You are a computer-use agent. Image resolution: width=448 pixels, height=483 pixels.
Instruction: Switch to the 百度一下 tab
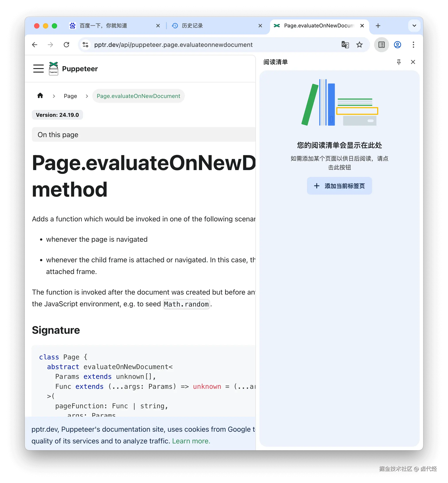click(104, 26)
